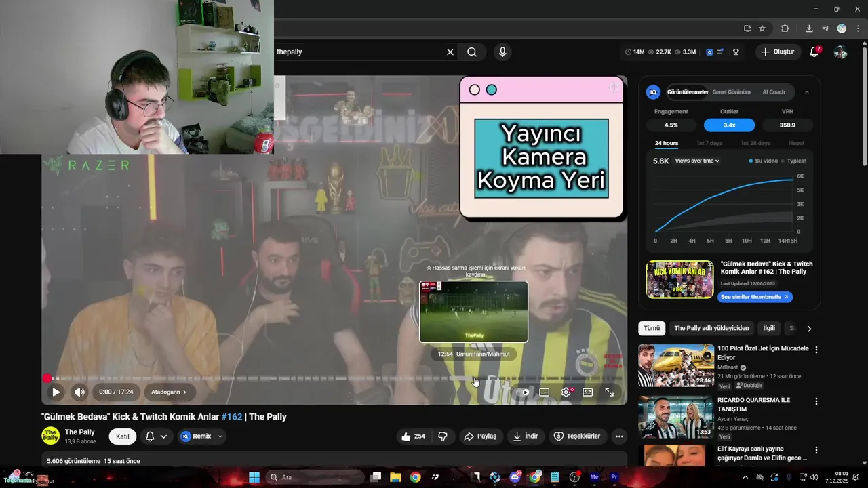Expand the channel notification bell dropdown
Screen dimensions: 868x488
tap(163, 436)
